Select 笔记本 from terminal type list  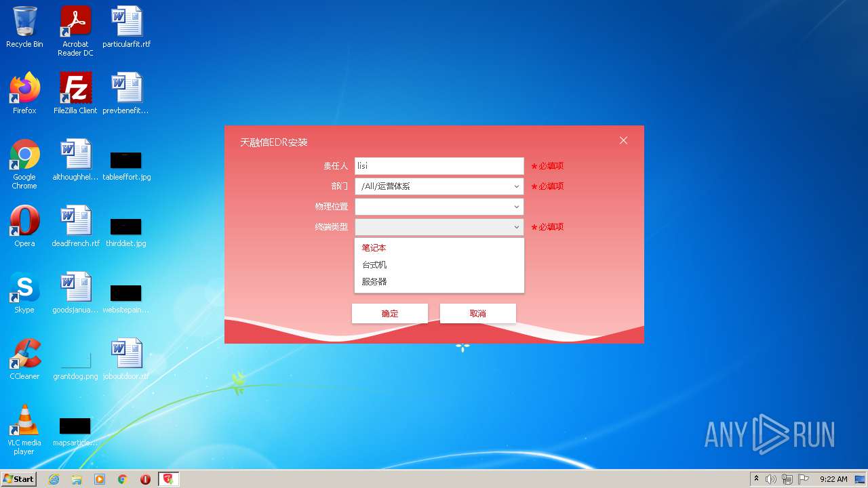[439, 248]
